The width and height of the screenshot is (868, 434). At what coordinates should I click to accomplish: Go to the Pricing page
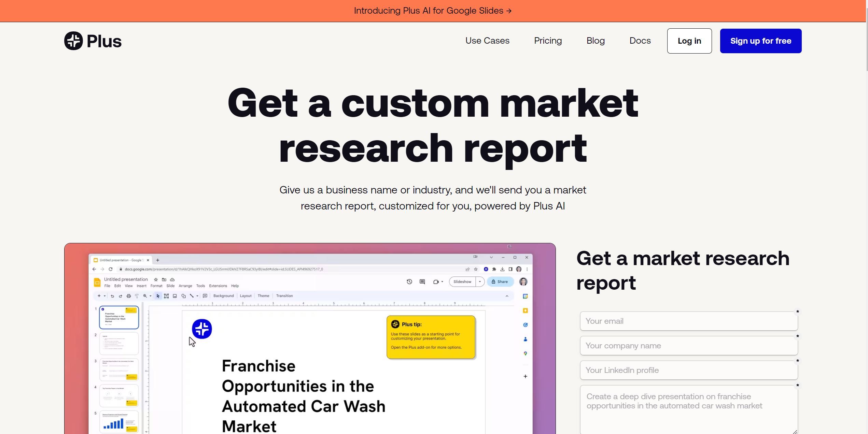click(548, 41)
